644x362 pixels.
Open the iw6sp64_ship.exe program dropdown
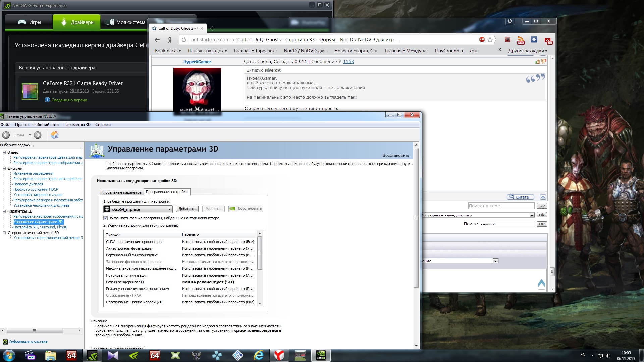click(x=138, y=209)
